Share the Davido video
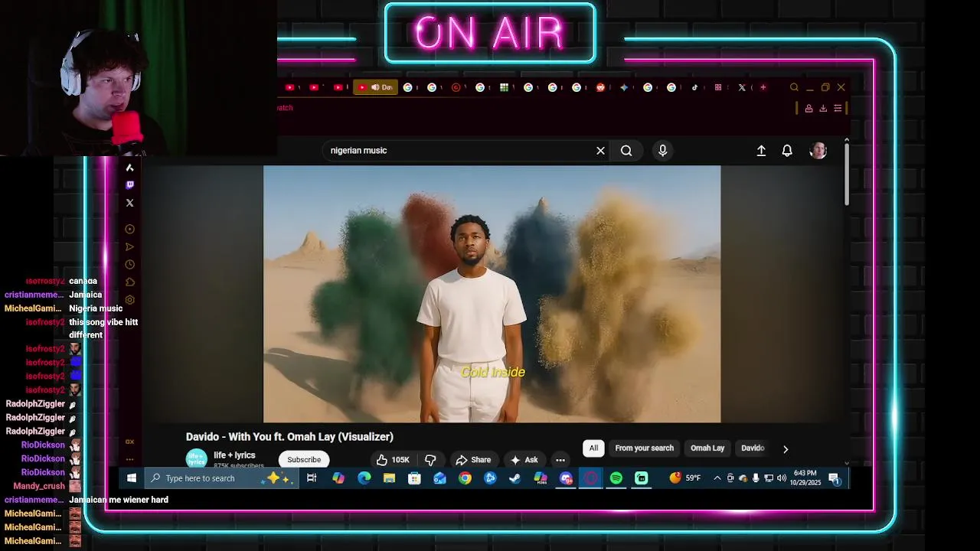Viewport: 980px width, 551px height. tap(473, 460)
